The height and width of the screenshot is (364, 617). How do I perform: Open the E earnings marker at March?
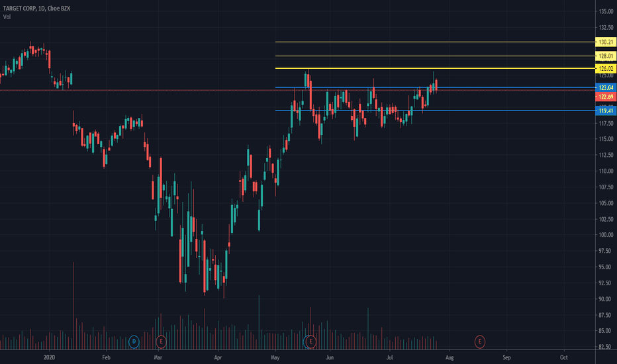point(161,341)
